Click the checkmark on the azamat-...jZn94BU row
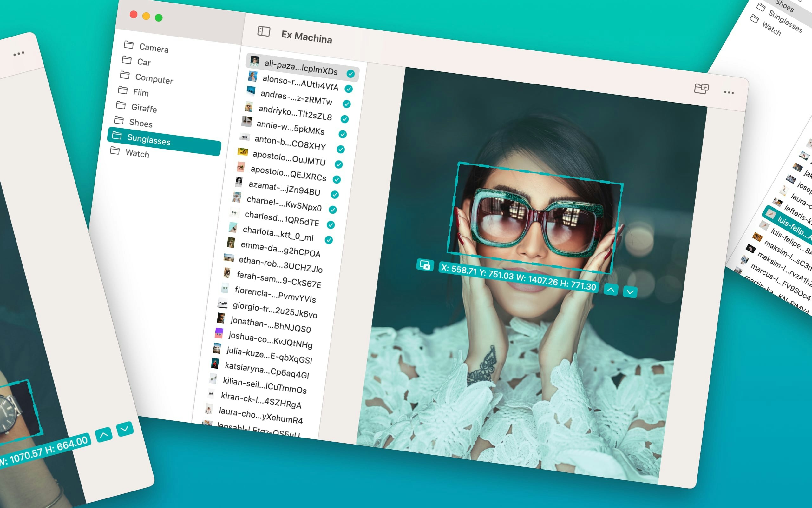The image size is (812, 508). pos(335,195)
